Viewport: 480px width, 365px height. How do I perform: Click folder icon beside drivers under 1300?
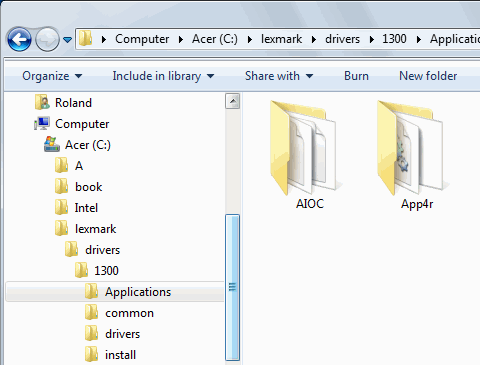92,333
